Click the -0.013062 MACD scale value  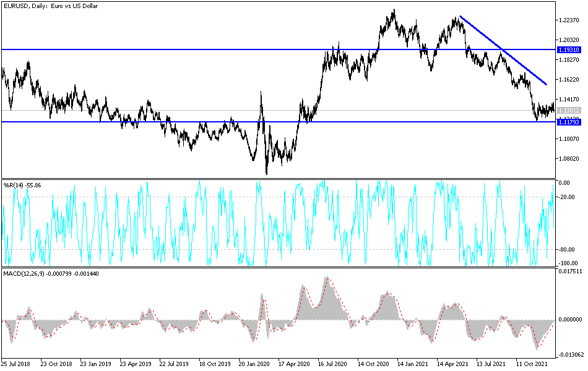pyautogui.click(x=570, y=354)
